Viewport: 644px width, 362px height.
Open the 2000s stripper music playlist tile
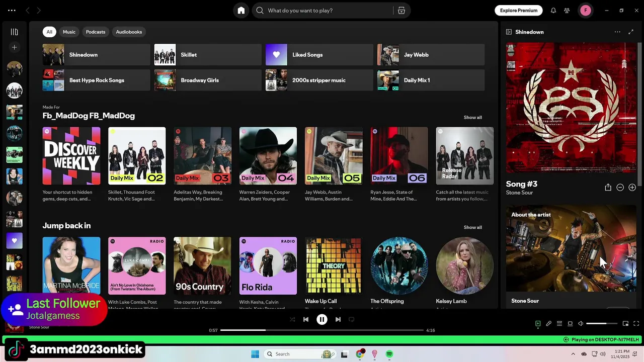[x=319, y=80]
